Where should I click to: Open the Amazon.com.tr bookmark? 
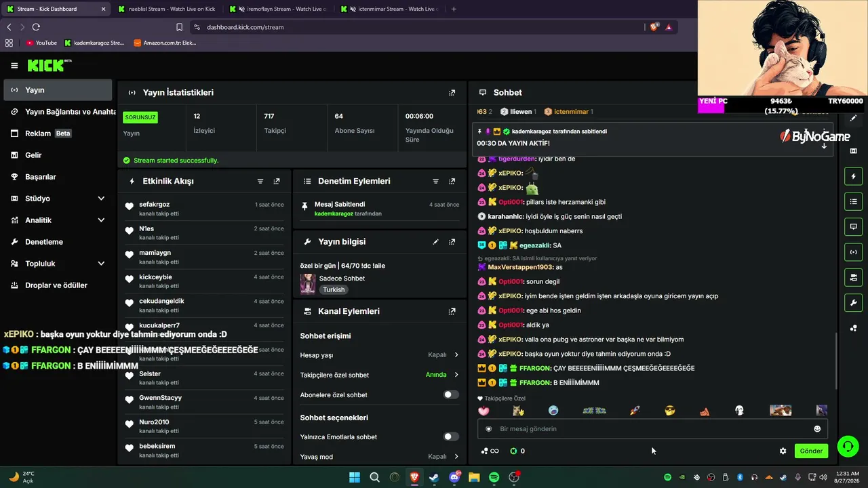pyautogui.click(x=165, y=43)
